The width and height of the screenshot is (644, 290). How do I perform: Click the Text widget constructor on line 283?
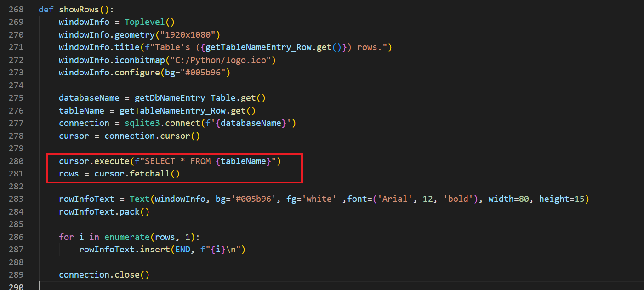point(139,199)
